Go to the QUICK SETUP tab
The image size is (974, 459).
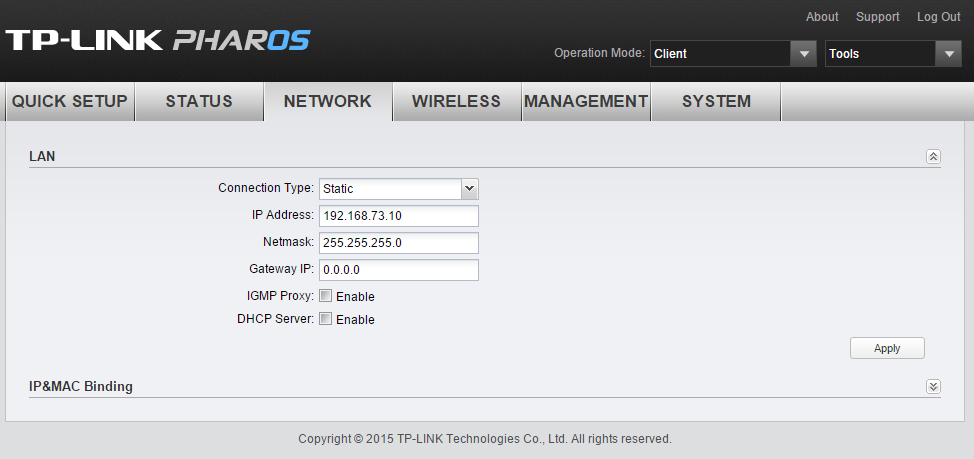coord(70,101)
